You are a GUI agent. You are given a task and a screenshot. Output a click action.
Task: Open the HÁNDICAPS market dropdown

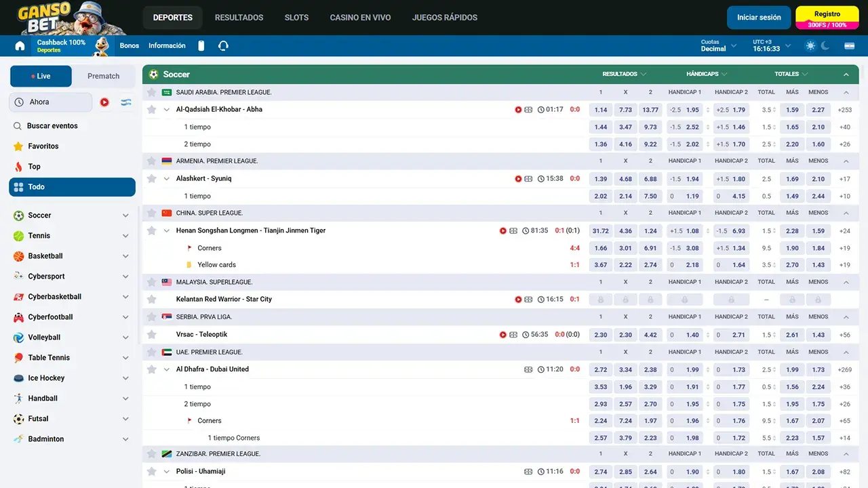[707, 74]
